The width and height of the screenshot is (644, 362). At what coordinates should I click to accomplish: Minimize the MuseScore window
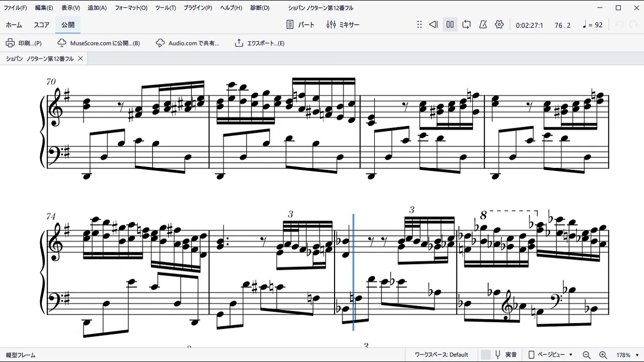pyautogui.click(x=601, y=8)
